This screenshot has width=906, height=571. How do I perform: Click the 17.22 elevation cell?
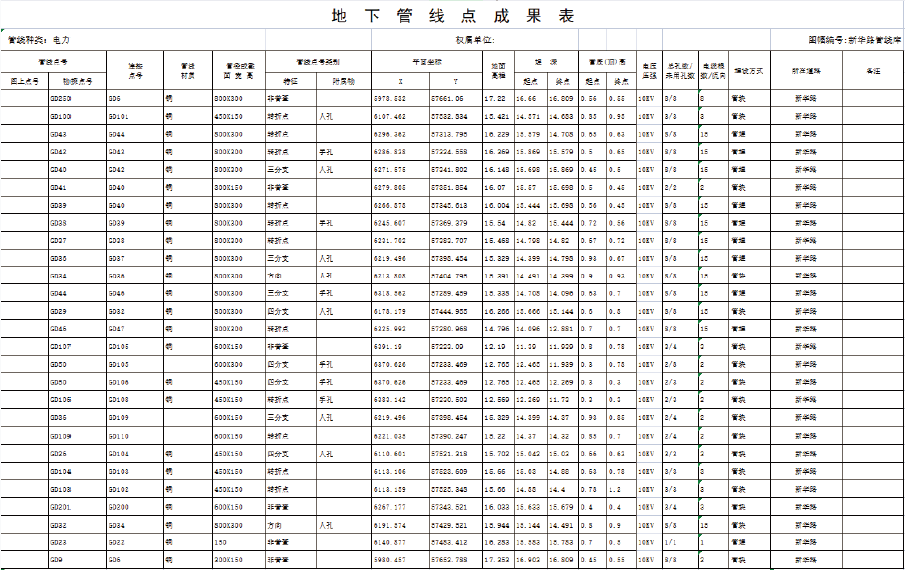click(495, 99)
